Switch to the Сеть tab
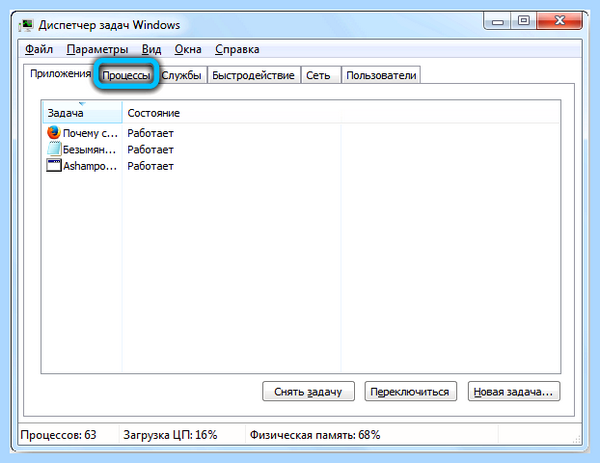This screenshot has height=463, width=600. coord(320,75)
